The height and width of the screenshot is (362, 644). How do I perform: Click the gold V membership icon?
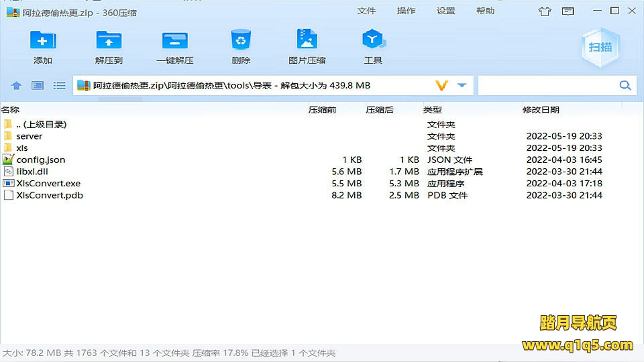coord(441,85)
